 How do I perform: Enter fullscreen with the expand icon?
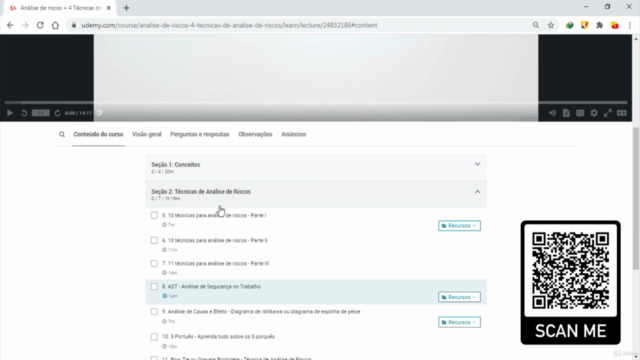tap(608, 113)
